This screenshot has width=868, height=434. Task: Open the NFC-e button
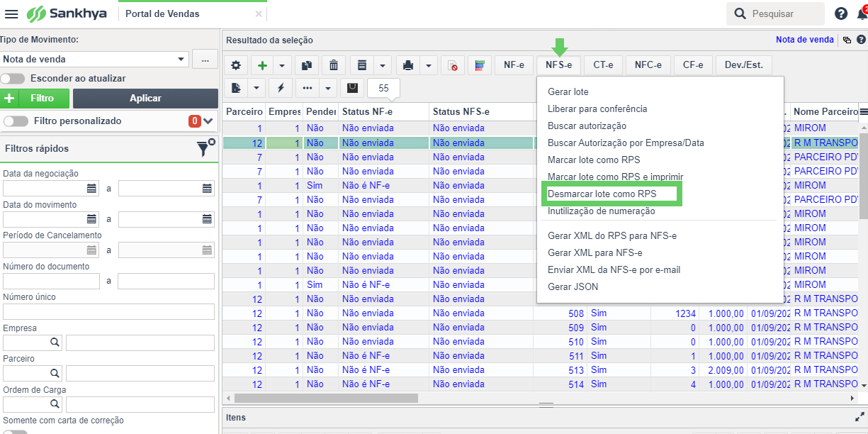(648, 65)
